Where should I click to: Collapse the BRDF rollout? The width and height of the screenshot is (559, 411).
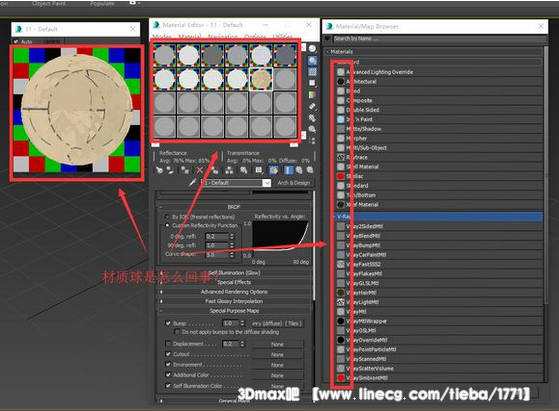234,207
